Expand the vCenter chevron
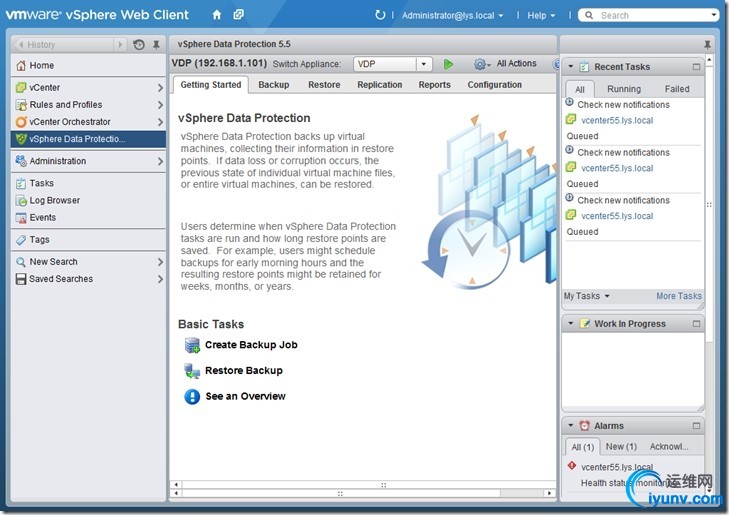The image size is (729, 515). 160,87
